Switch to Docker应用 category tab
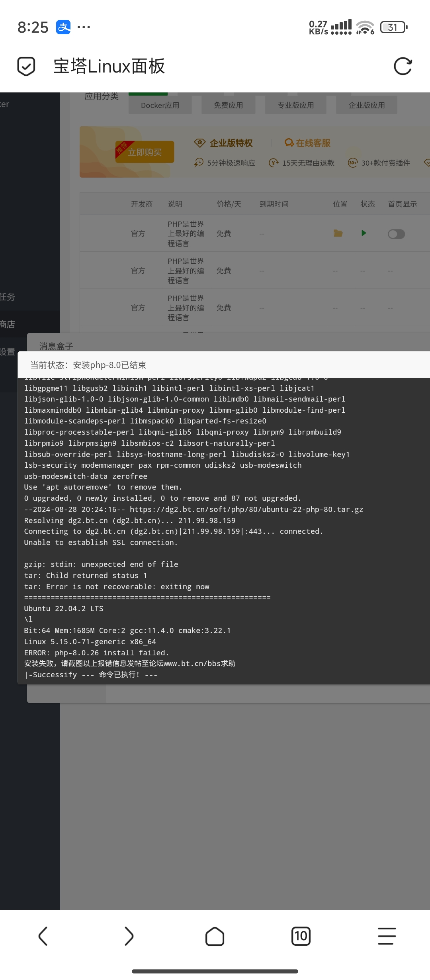Viewport: 430px width, 980px height. [160, 105]
